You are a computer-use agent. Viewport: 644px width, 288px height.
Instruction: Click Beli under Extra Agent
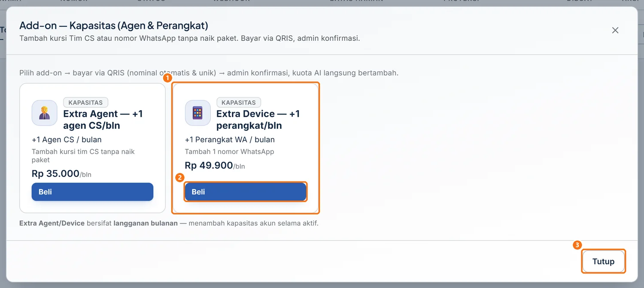click(92, 192)
